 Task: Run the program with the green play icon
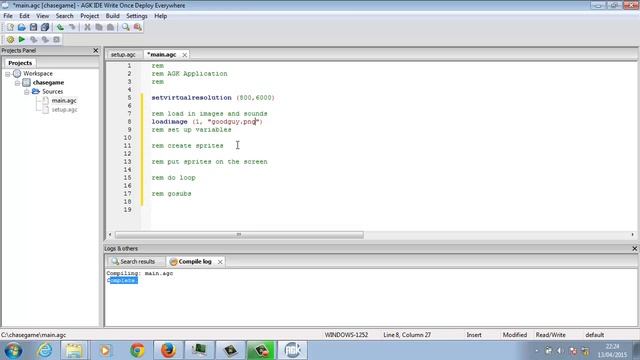pyautogui.click(x=22, y=40)
